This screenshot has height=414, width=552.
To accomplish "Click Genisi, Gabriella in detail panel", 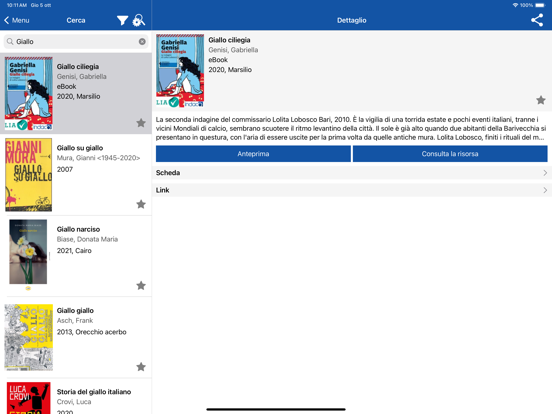I will (x=233, y=50).
